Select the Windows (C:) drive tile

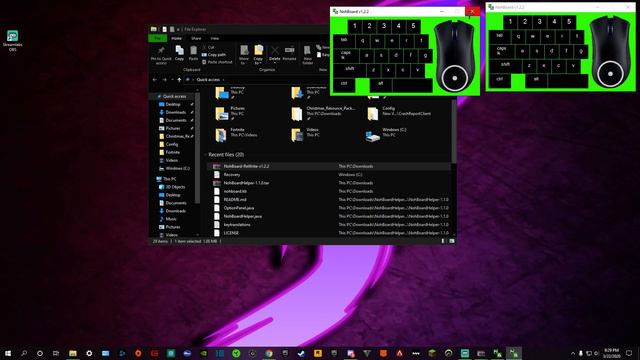coord(387,135)
